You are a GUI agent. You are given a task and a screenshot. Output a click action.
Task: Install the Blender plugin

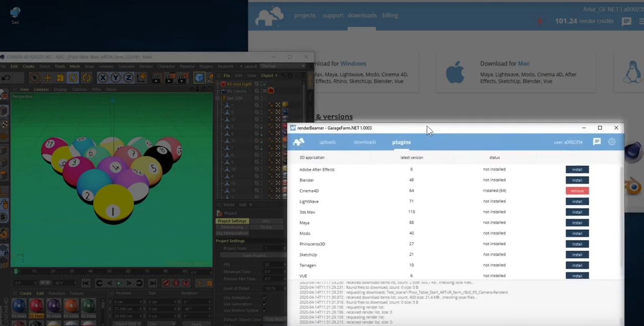[x=577, y=180]
